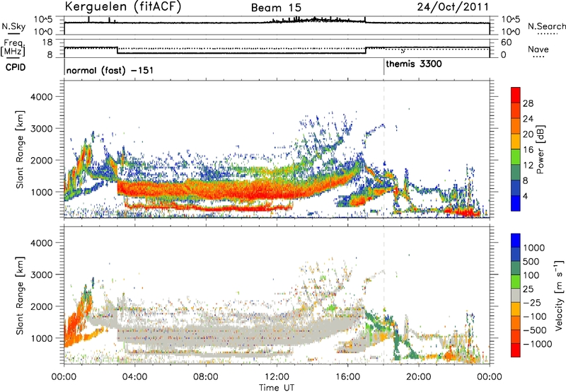The image size is (566, 392).
Task: Click the 08:00 time tick label
Action: pyautogui.click(x=206, y=377)
